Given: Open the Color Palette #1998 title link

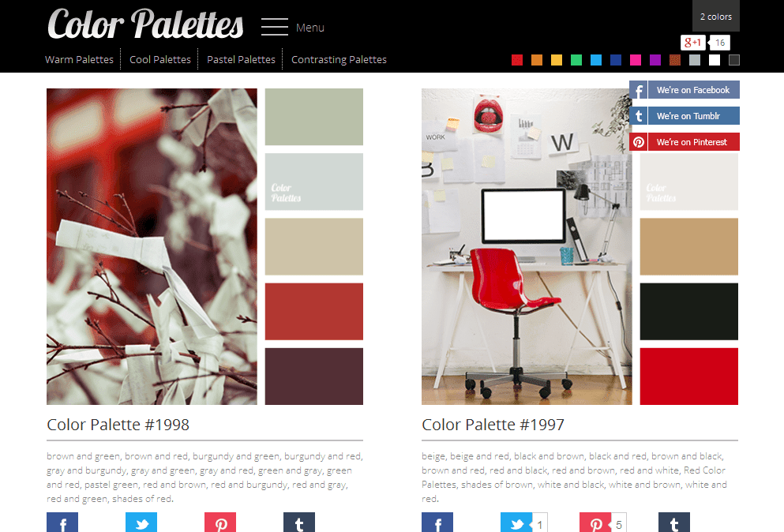Looking at the screenshot, I should (118, 425).
